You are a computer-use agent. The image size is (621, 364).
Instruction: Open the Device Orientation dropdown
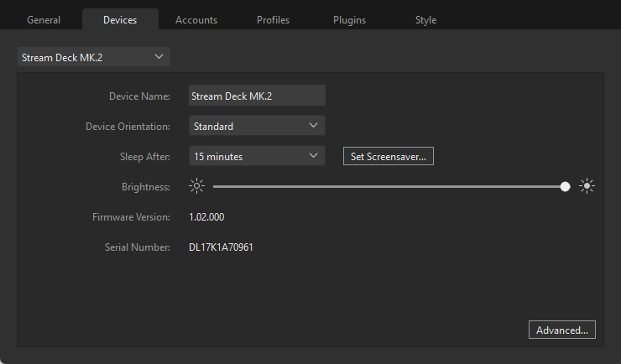pyautogui.click(x=257, y=126)
